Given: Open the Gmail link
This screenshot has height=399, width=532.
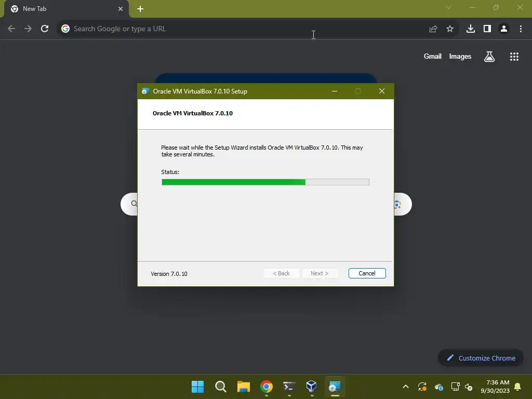Looking at the screenshot, I should point(432,56).
